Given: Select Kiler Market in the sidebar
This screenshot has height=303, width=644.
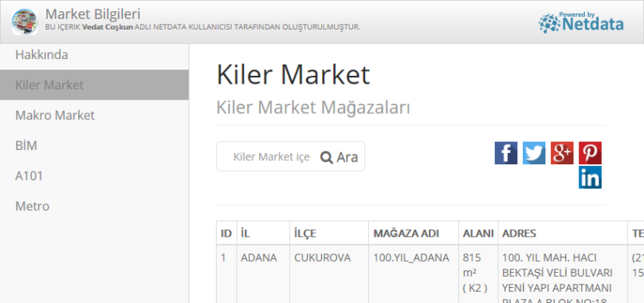Looking at the screenshot, I should click(95, 85).
